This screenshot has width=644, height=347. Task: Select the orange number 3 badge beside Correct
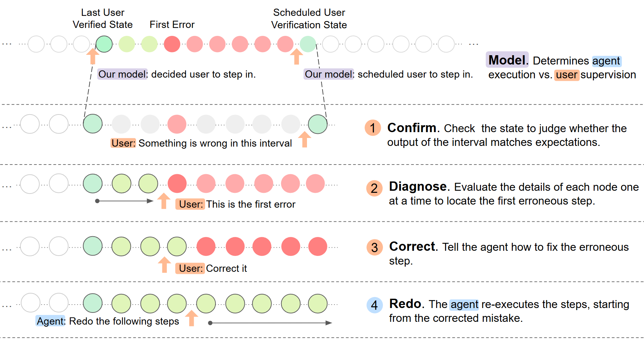pos(375,247)
